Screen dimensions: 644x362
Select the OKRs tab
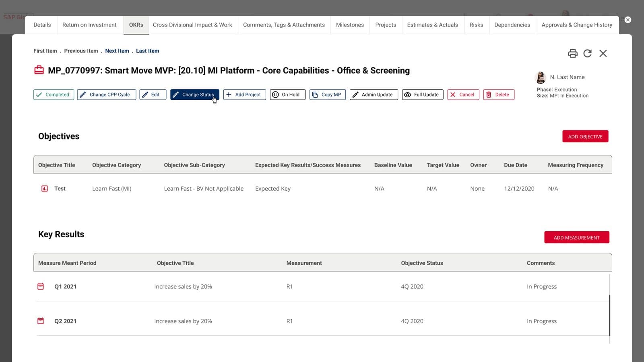136,25
